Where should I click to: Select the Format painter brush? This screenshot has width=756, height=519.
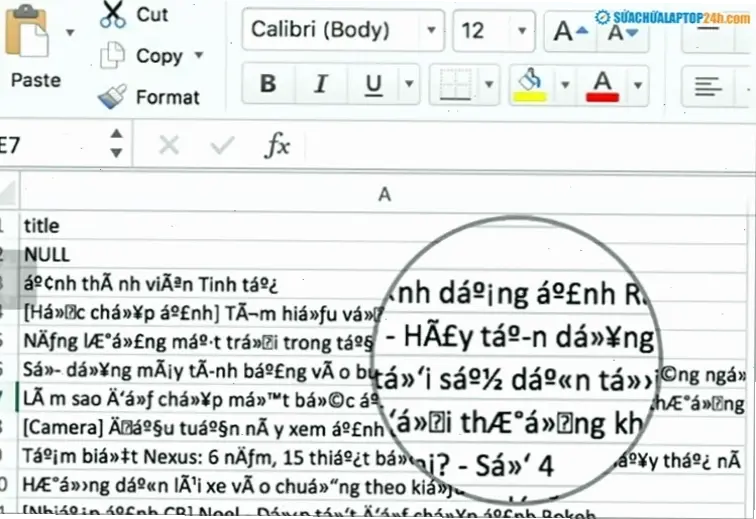[113, 97]
